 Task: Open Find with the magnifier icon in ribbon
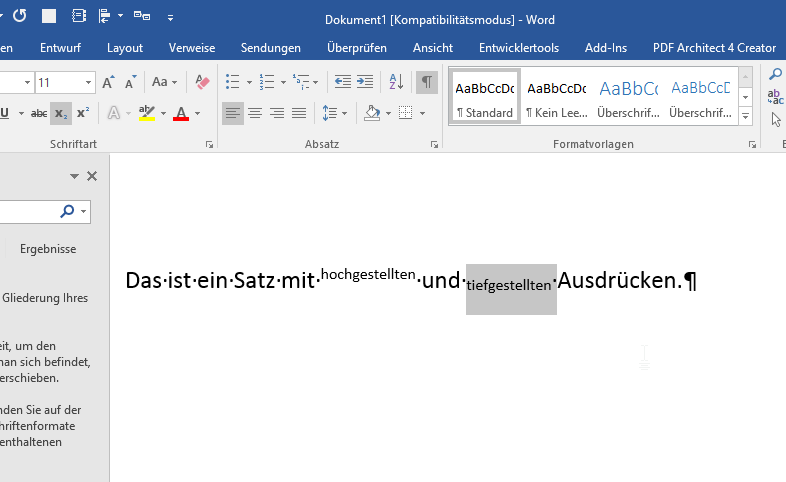click(x=775, y=74)
